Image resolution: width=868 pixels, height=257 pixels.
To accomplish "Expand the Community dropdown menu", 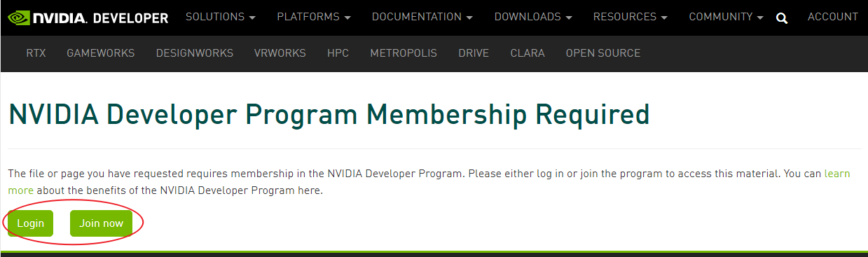I will (x=726, y=17).
